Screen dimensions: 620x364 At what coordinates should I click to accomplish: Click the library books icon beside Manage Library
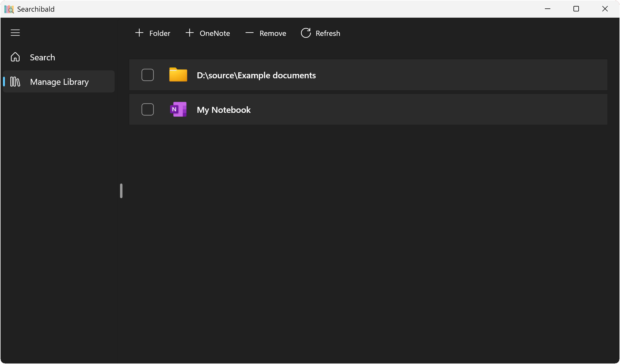pyautogui.click(x=15, y=82)
